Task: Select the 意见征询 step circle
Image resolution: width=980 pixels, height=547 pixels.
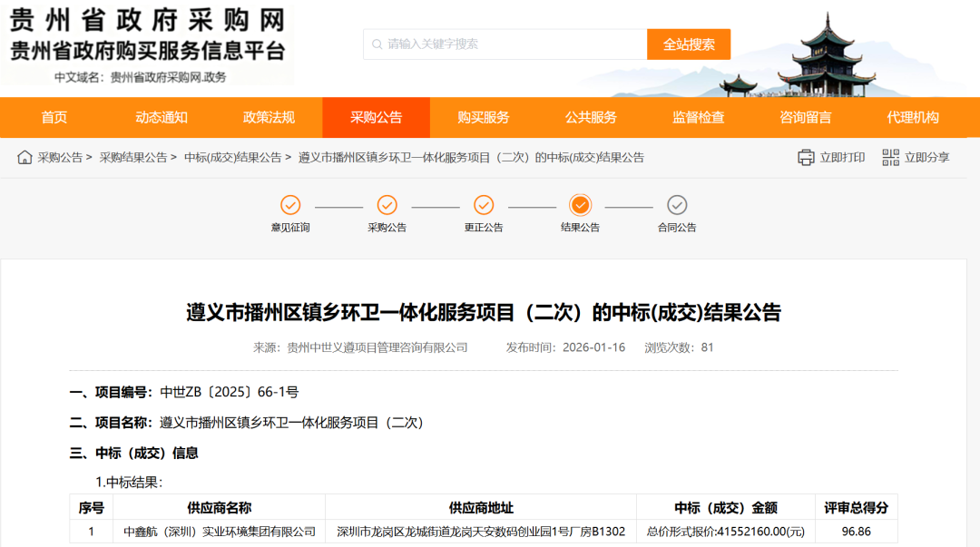Action: point(290,205)
